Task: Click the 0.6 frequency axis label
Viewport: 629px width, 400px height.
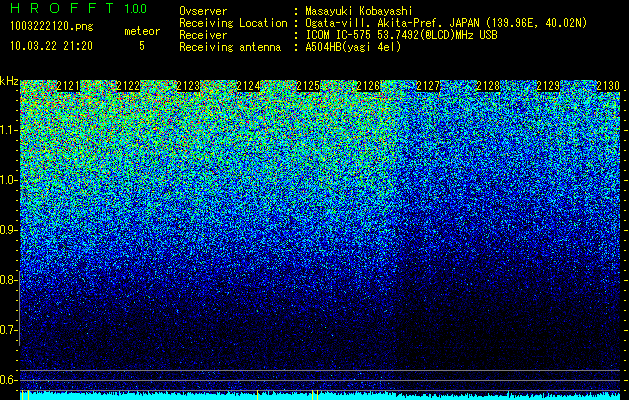Action: tap(8, 380)
